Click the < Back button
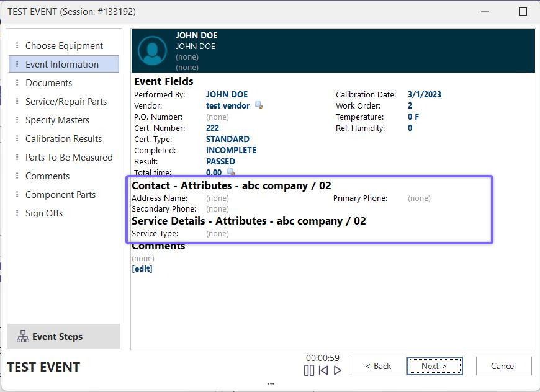This screenshot has width=540, height=392. click(x=378, y=366)
